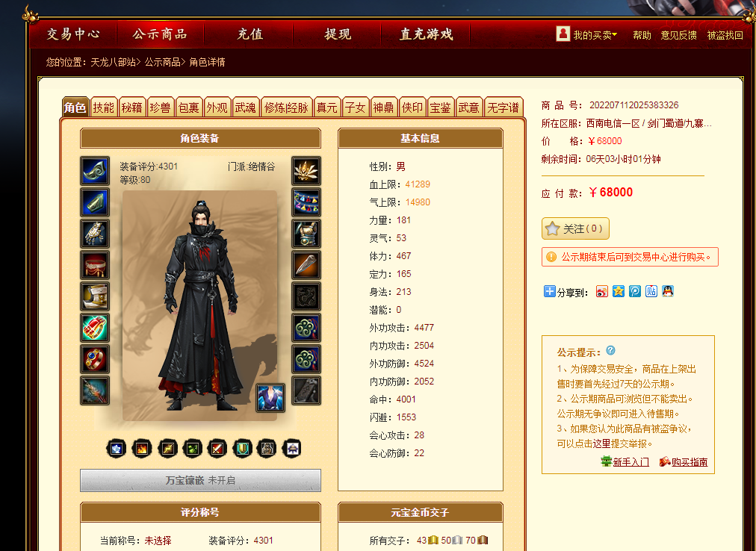Click the red belt equipment icon

tap(94, 264)
